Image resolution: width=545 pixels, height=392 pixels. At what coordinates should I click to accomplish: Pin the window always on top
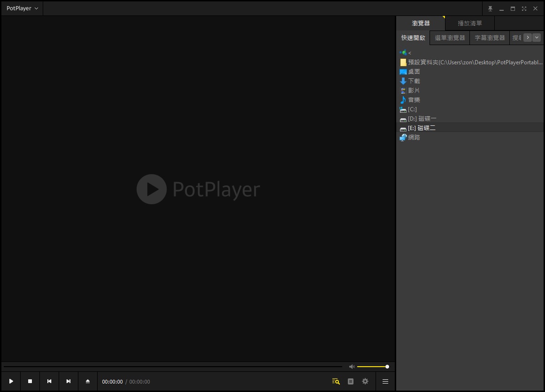tap(490, 9)
